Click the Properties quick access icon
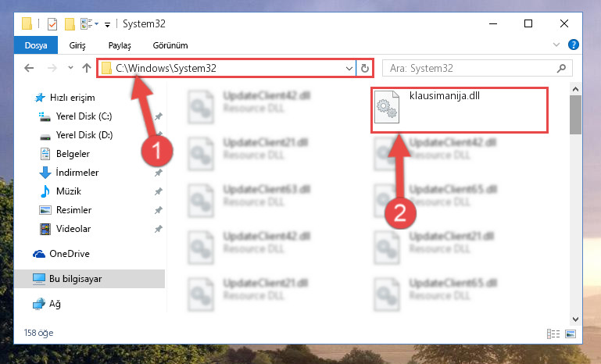This screenshot has height=364, width=601. pyautogui.click(x=52, y=23)
